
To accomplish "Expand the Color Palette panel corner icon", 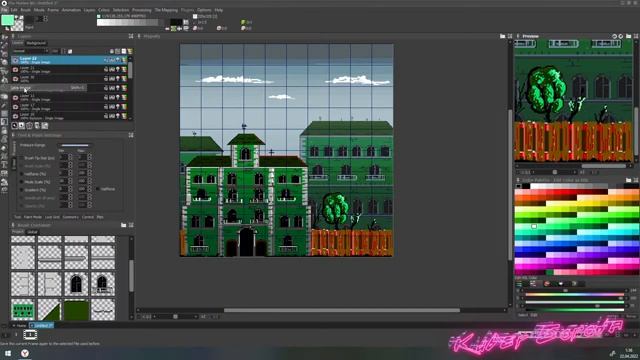I will tap(636, 180).
